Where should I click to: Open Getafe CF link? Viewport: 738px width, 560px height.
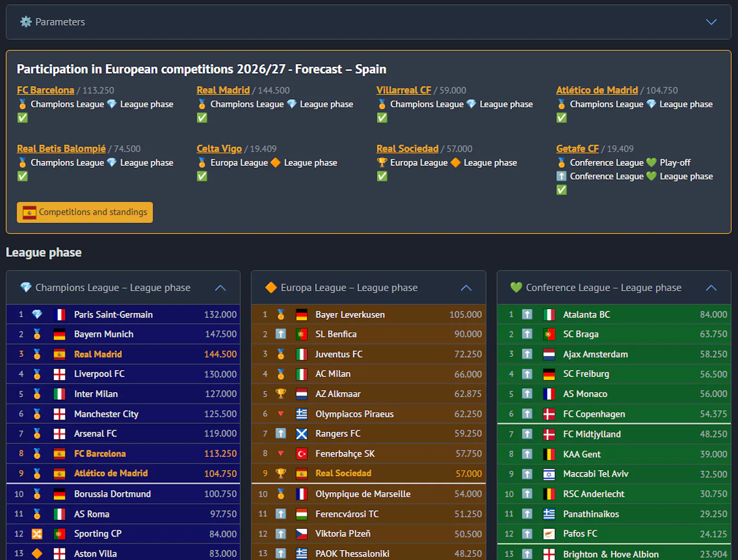pyautogui.click(x=577, y=149)
